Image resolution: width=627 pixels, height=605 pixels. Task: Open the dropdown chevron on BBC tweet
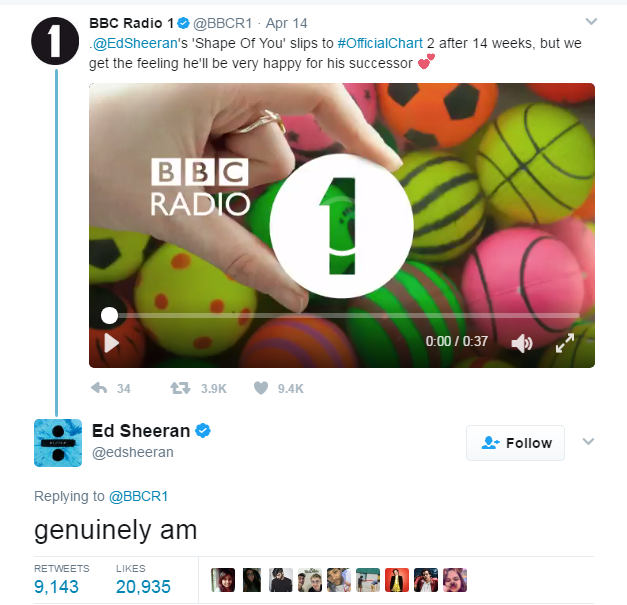coord(590,21)
